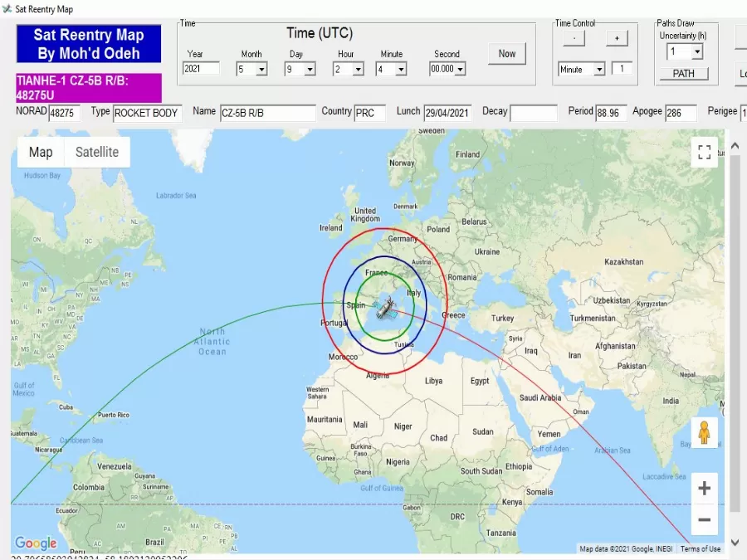Click Turkey label on the map

point(503,318)
